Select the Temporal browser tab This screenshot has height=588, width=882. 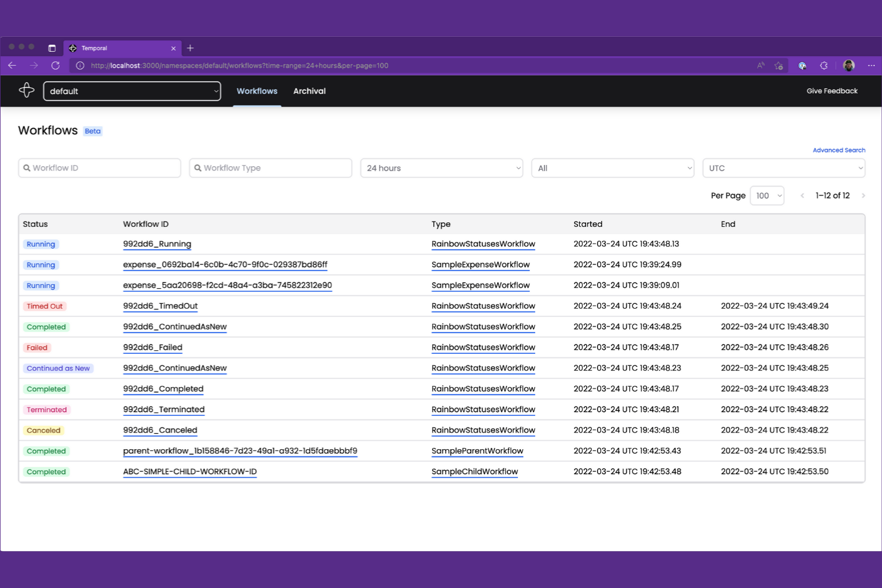[x=119, y=48]
